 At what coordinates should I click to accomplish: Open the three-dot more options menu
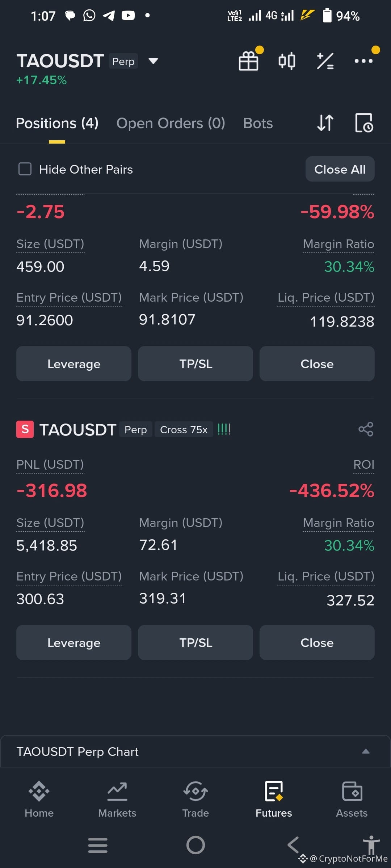363,61
